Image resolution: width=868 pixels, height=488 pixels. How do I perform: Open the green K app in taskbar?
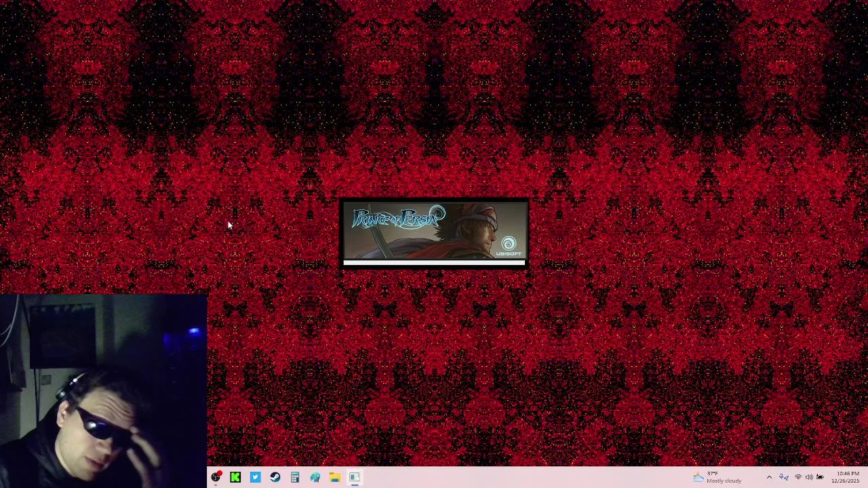coord(235,477)
